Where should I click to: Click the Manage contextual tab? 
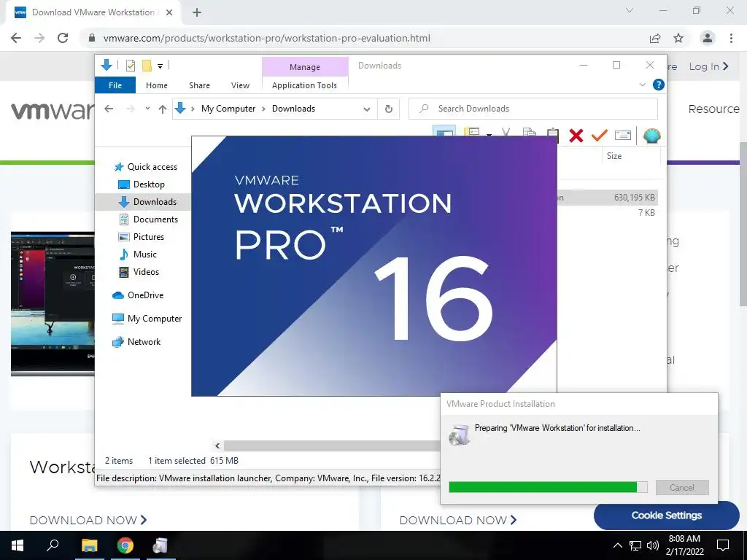coord(305,67)
